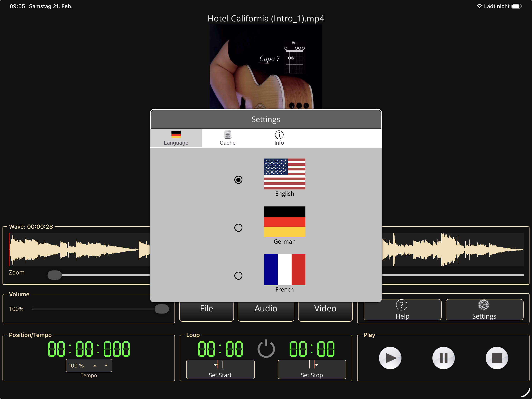The height and width of the screenshot is (399, 532).
Task: Open the Info tab
Action: [x=279, y=138]
